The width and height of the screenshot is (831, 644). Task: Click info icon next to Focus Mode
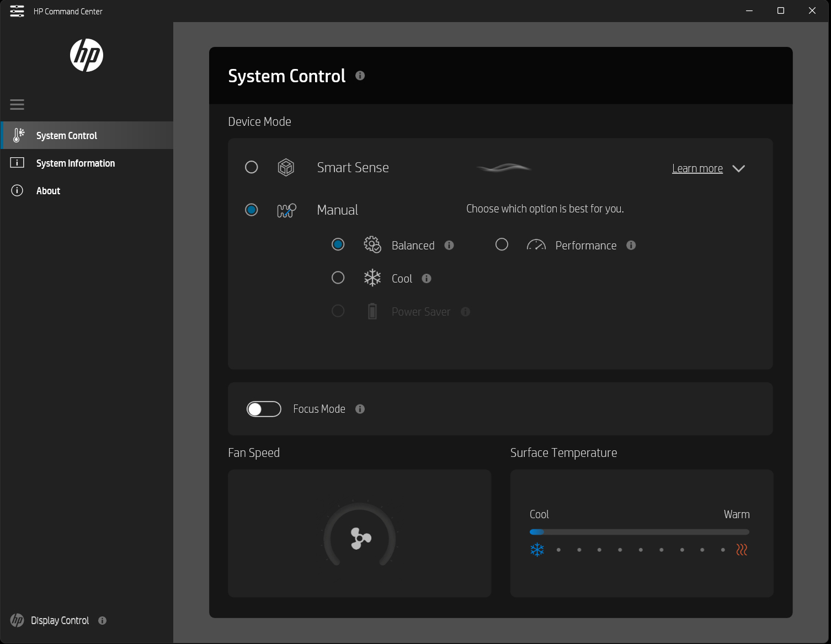(360, 409)
